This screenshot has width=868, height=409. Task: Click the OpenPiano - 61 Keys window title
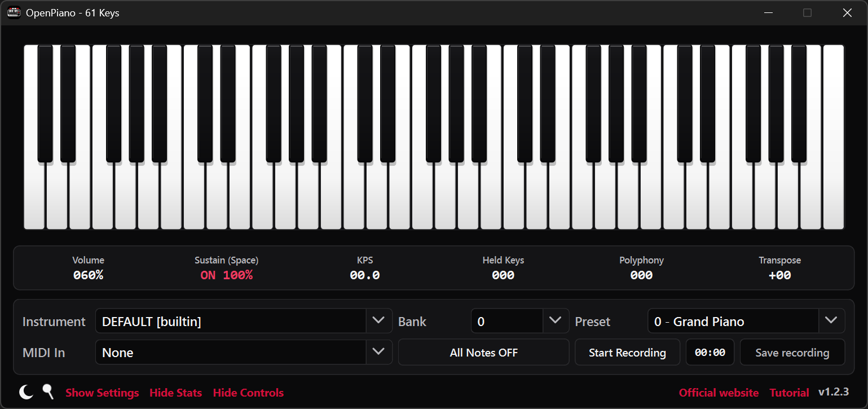(73, 12)
